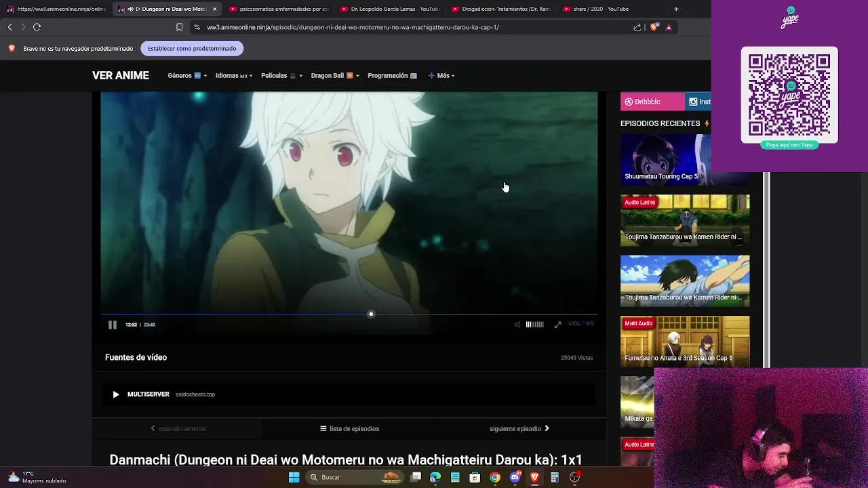Switch to Dr. Leopoldo García Lamas tab
The image size is (868, 488).
pos(390,9)
